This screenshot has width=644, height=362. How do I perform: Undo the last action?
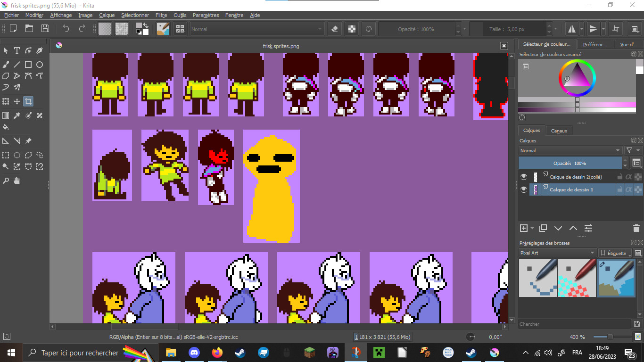pyautogui.click(x=66, y=29)
